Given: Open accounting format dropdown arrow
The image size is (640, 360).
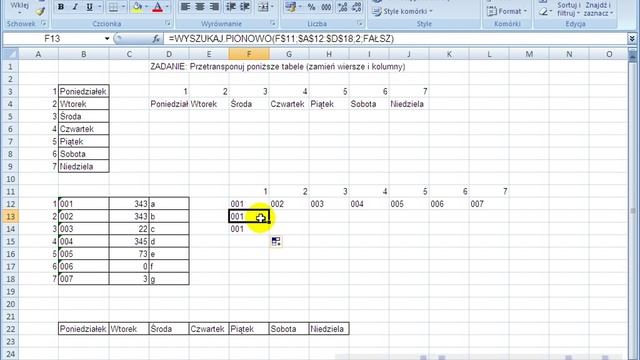Looking at the screenshot, I should point(300,7).
